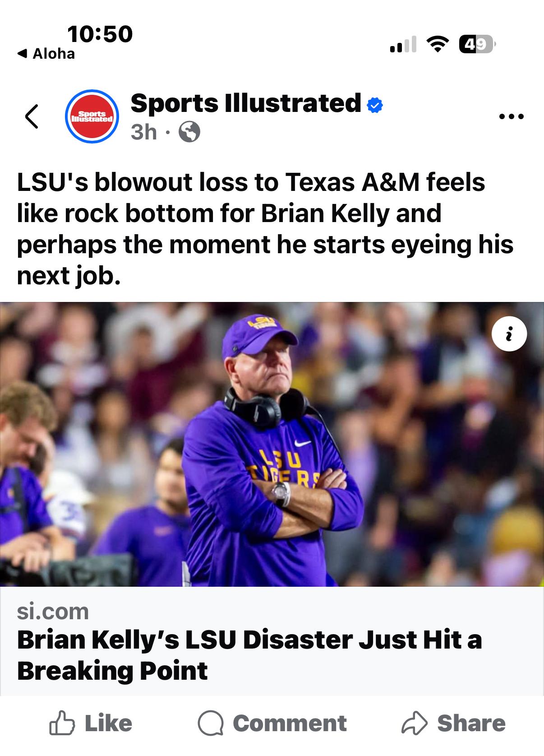
Task: Tap the si.com source link
Action: [53, 612]
